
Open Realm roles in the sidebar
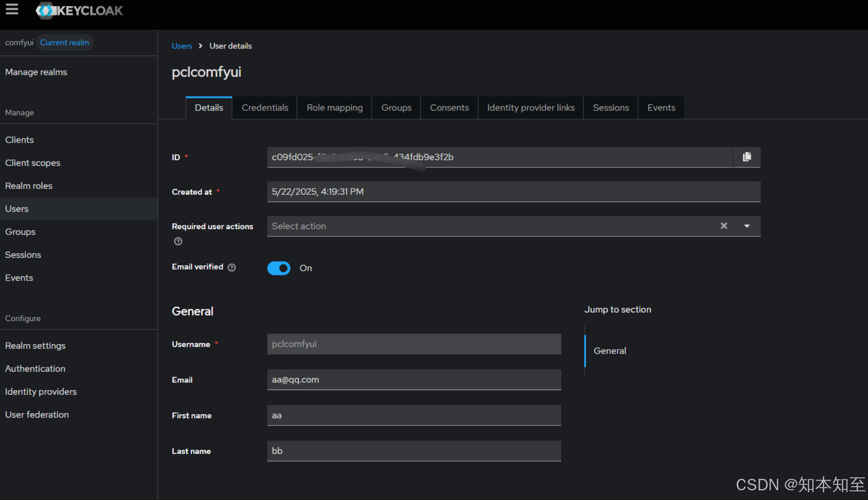(x=79, y=186)
